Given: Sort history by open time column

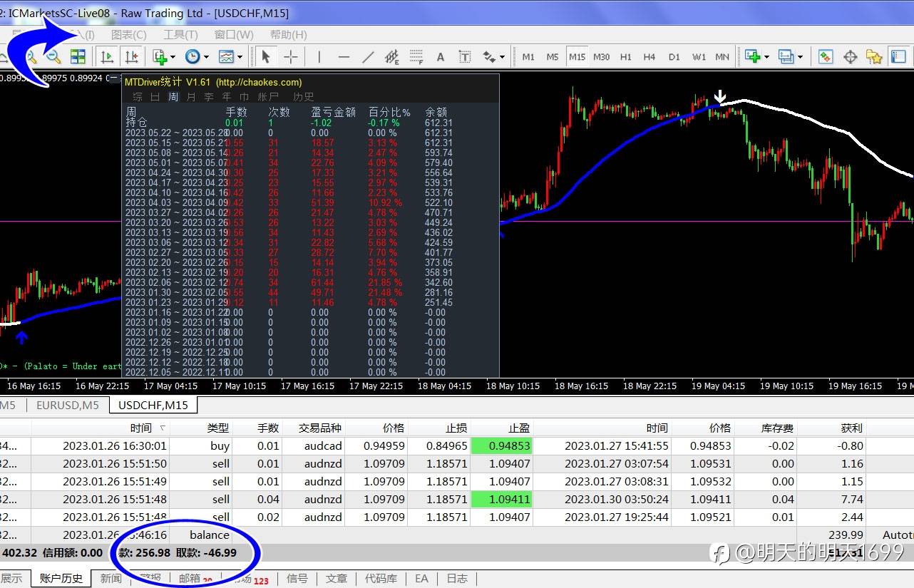Looking at the screenshot, I should [141, 428].
